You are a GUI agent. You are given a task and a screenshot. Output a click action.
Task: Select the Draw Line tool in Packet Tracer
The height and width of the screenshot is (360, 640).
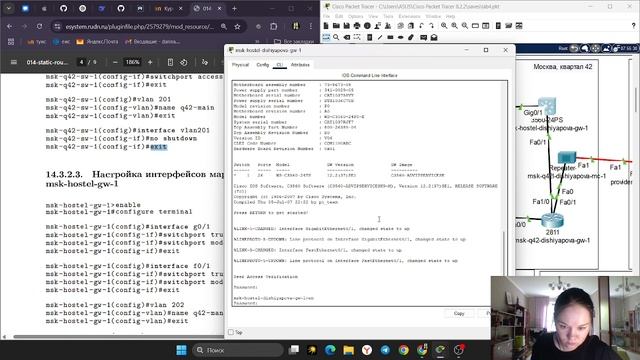(380, 38)
